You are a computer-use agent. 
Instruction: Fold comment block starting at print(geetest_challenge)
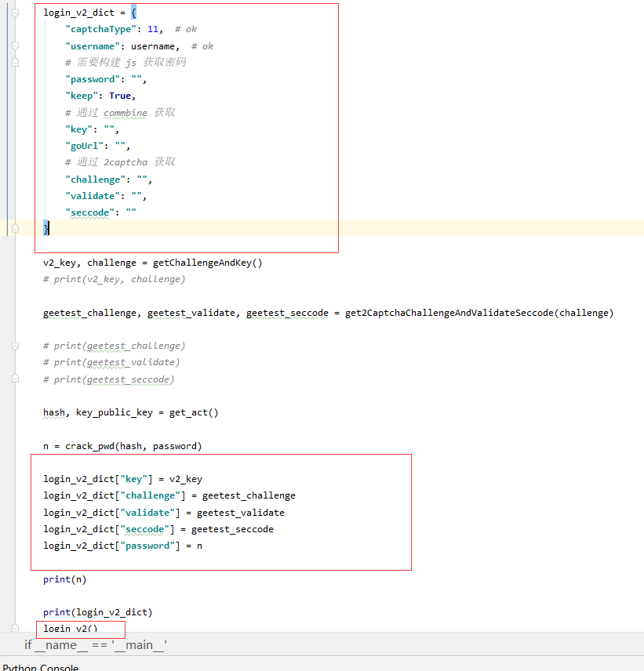pos(15,346)
